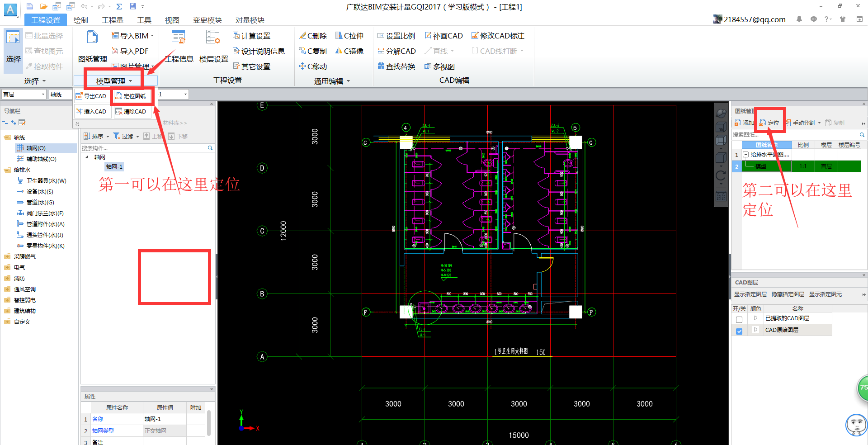868x445 pixels.
Task: Click 导入PDF import button
Action: coord(130,51)
